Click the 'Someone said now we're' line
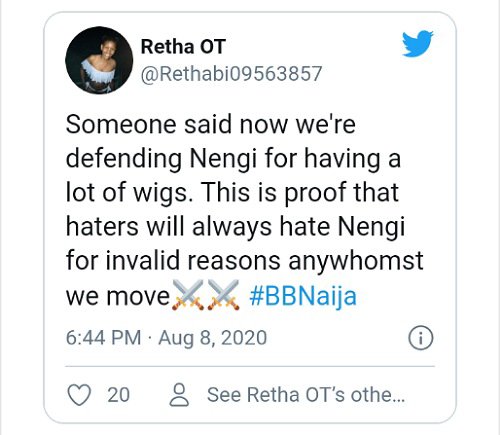 [211, 124]
